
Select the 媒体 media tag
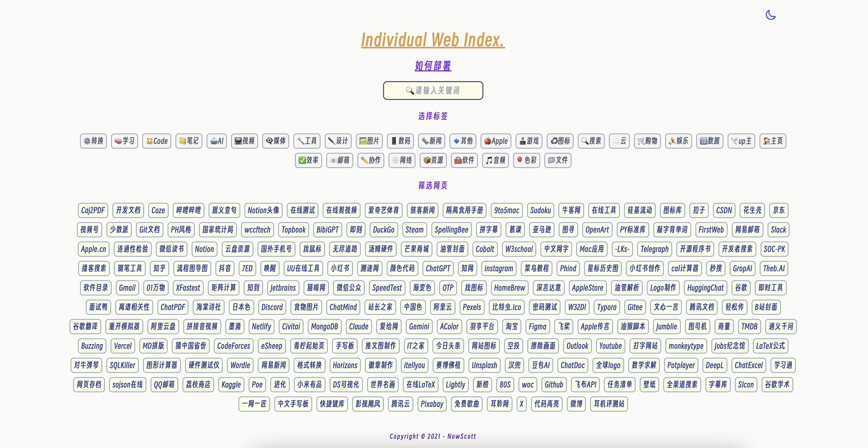click(276, 141)
